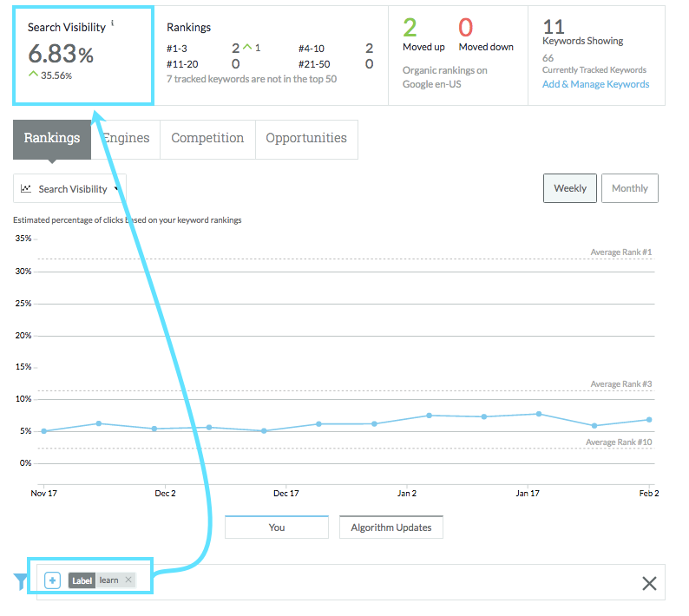The height and width of the screenshot is (616, 689).
Task: Click the Search Visibility info icon
Action: tap(112, 23)
